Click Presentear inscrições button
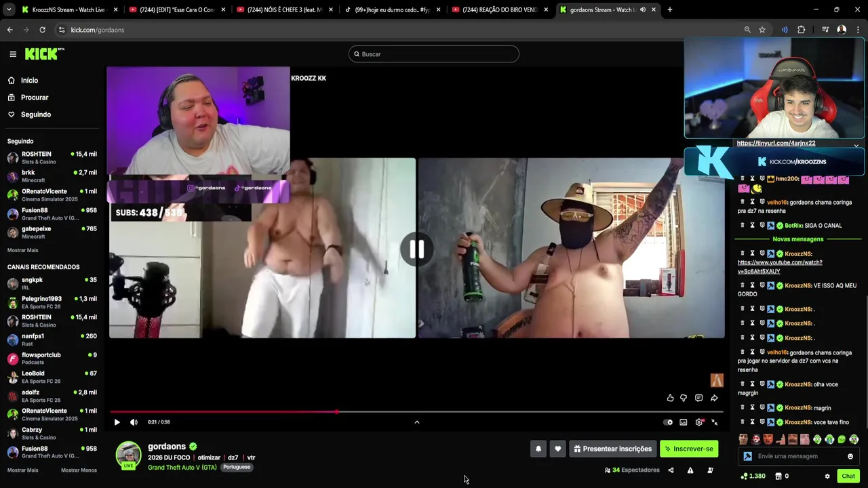This screenshot has height=488, width=868. click(x=612, y=449)
